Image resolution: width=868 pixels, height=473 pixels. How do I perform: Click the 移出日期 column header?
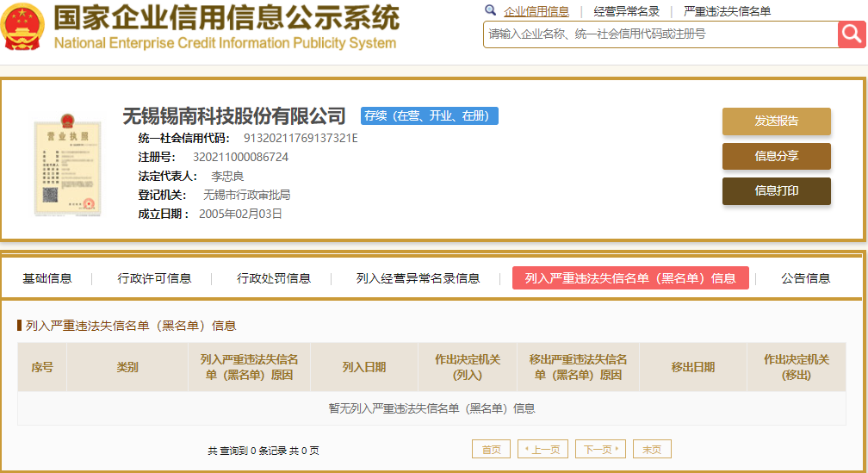coord(693,367)
